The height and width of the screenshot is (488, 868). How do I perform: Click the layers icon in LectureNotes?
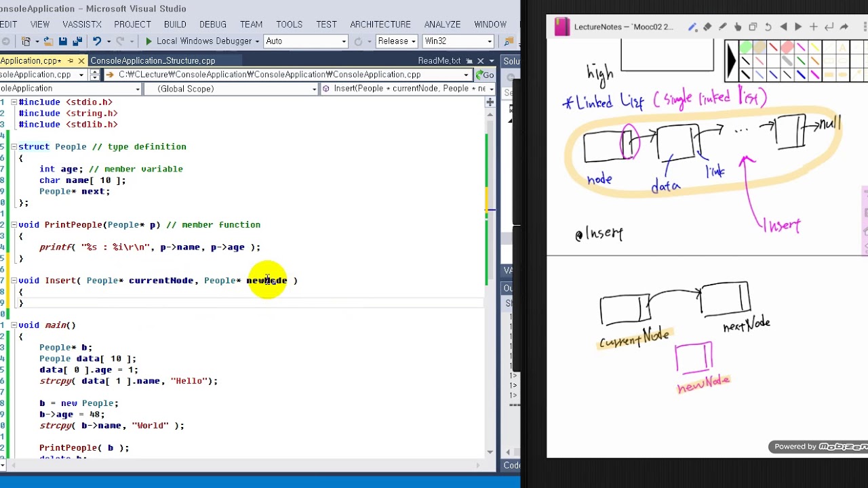(753, 27)
